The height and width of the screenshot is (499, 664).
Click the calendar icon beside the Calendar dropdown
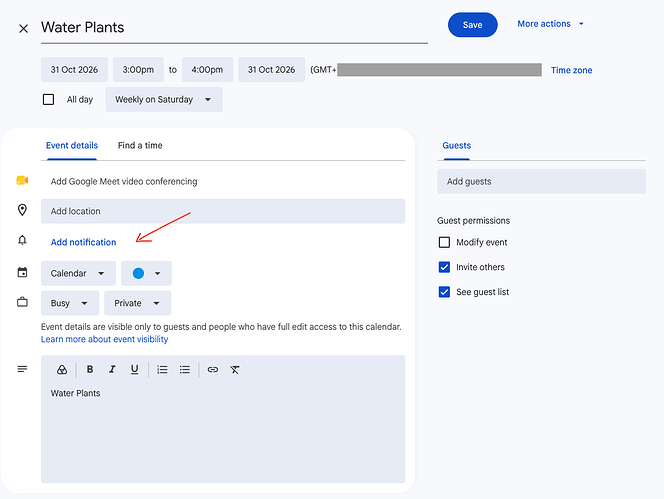22,272
